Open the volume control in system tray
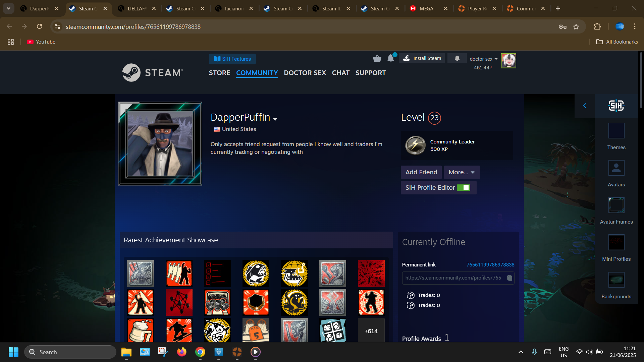This screenshot has height=362, width=644. [589, 352]
